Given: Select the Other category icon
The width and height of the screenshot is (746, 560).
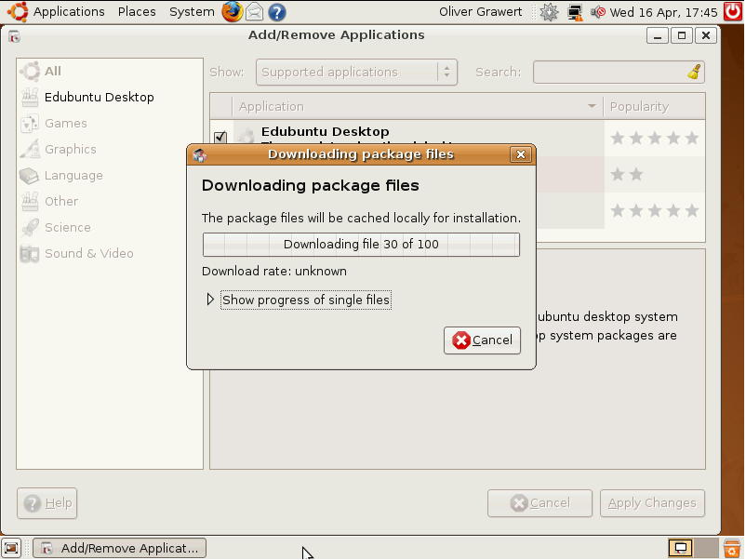Looking at the screenshot, I should click(x=30, y=202).
